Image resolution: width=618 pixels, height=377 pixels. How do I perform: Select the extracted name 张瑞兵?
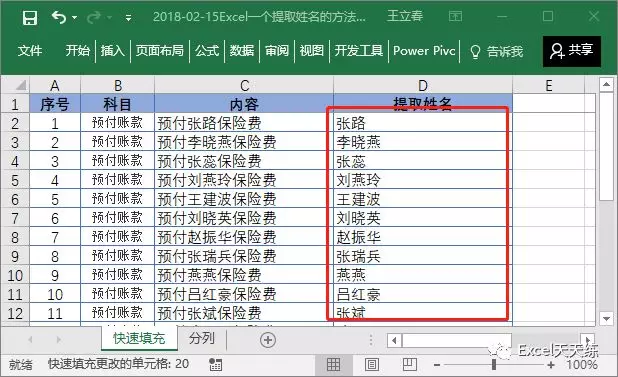pyautogui.click(x=423, y=256)
